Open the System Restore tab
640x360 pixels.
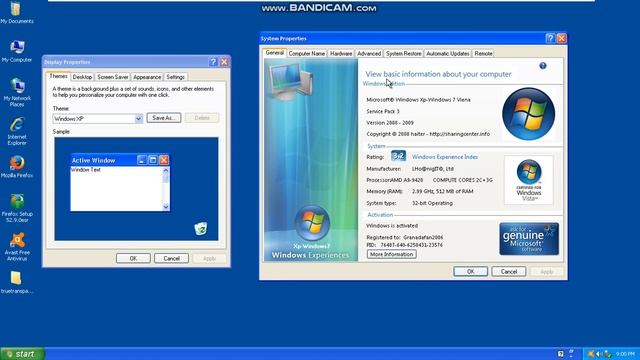pyautogui.click(x=403, y=53)
